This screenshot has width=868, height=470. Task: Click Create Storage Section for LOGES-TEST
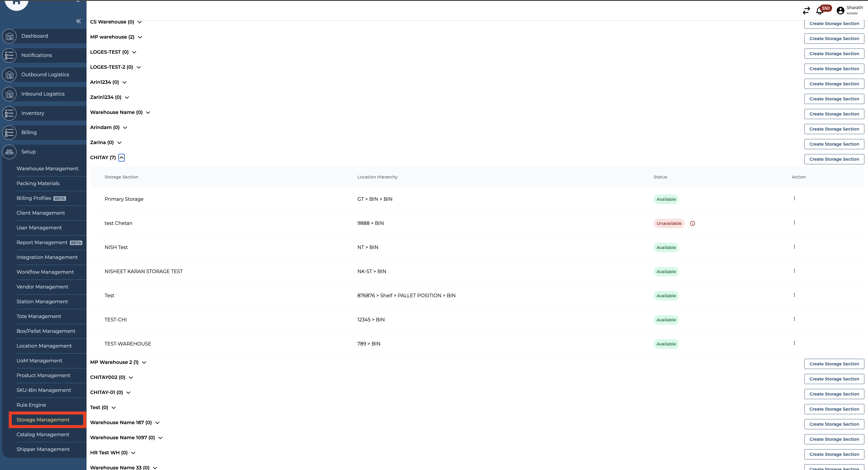834,54
